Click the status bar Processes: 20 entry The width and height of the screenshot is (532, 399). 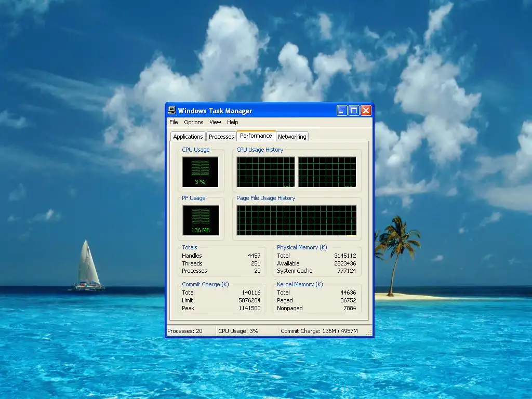[185, 331]
